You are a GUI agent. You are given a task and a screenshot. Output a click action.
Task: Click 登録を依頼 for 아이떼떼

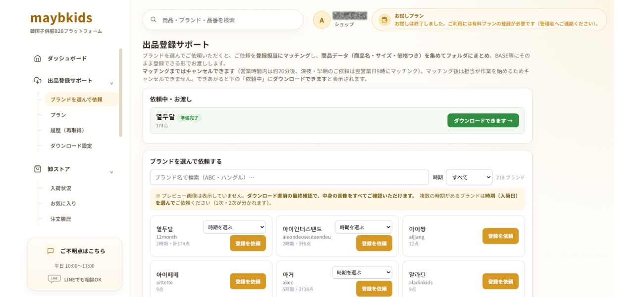coord(248,281)
